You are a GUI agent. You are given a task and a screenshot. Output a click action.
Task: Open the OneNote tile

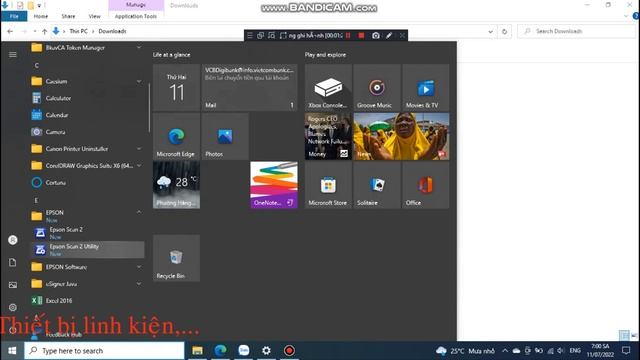(x=274, y=185)
